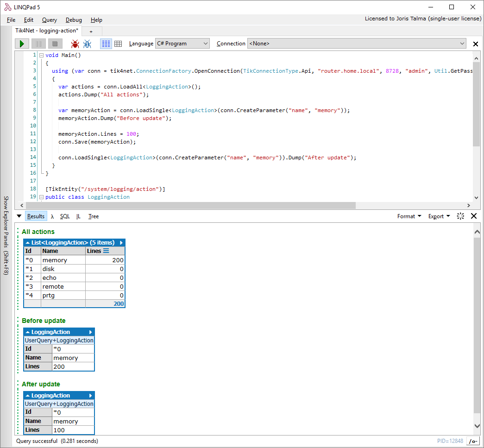Click arrow right of List<LoggingAction> header
This screenshot has height=448, width=484.
(x=121, y=243)
